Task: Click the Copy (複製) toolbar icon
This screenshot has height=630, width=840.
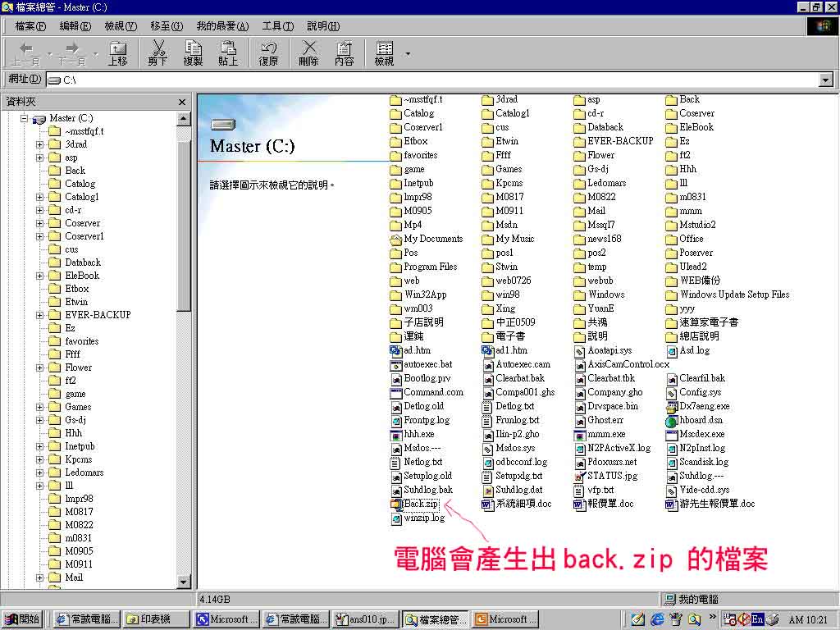Action: point(193,53)
